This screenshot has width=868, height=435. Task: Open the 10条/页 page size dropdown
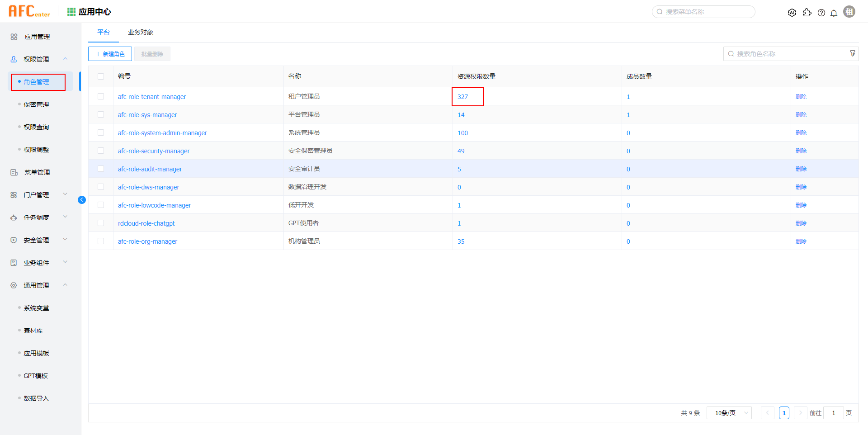(x=729, y=413)
